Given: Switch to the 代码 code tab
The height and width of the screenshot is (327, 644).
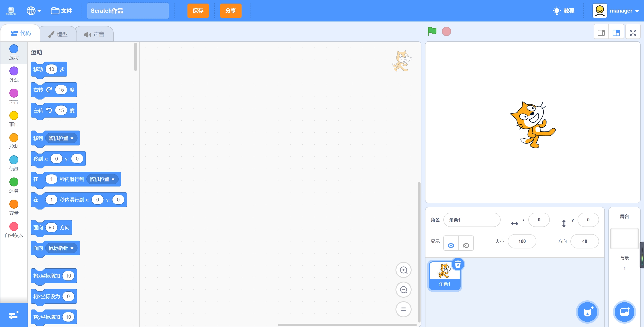Looking at the screenshot, I should tap(21, 33).
